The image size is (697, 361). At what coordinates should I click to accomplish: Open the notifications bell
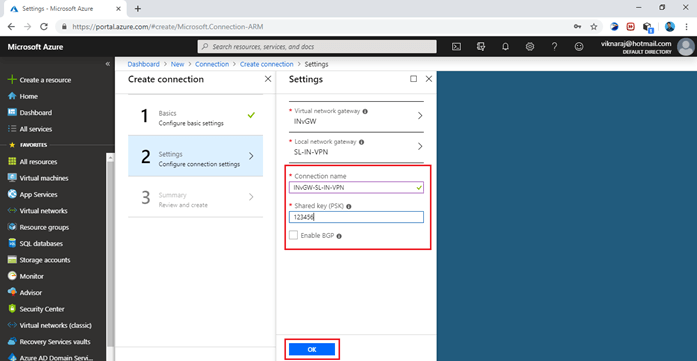tap(505, 47)
